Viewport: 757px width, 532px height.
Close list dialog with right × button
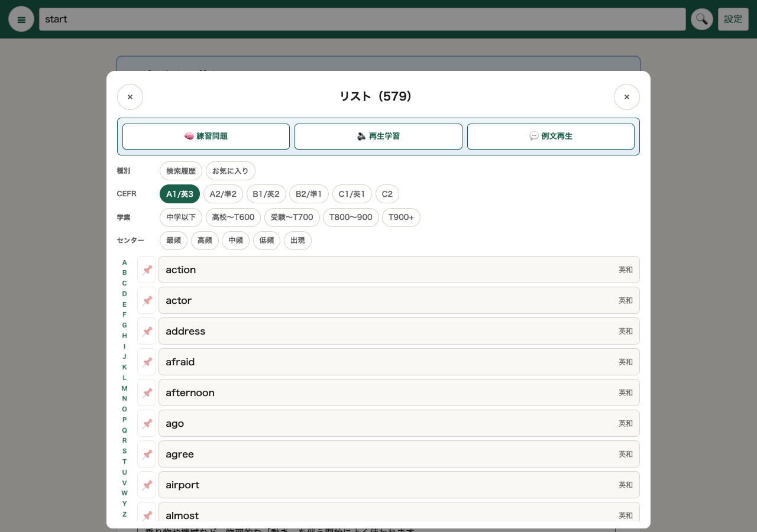627,97
